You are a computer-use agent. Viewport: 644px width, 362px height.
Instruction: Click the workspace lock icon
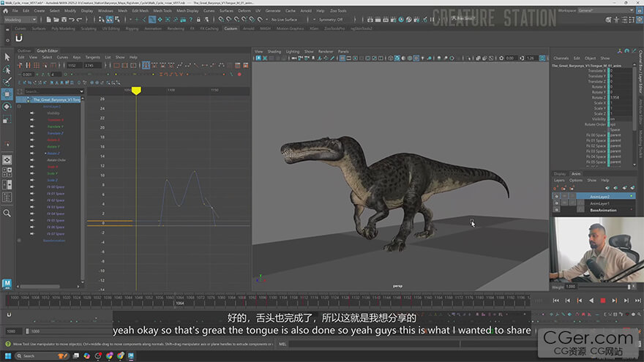point(640,11)
